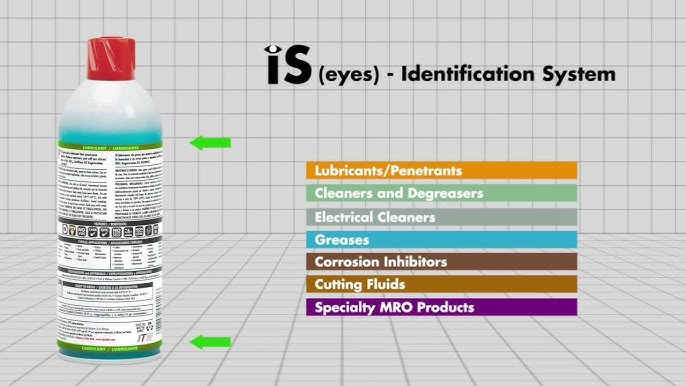686x386 pixels.
Task: Click the top green Lubricant band on can
Action: 110,147
